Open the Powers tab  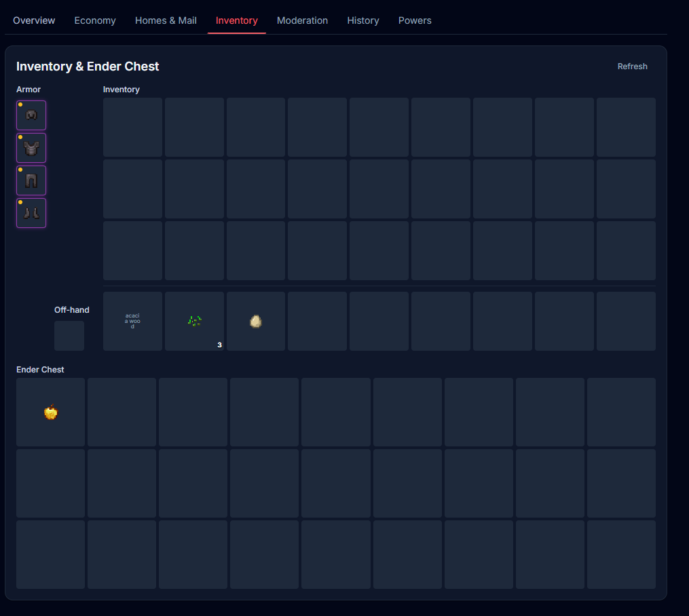point(415,20)
